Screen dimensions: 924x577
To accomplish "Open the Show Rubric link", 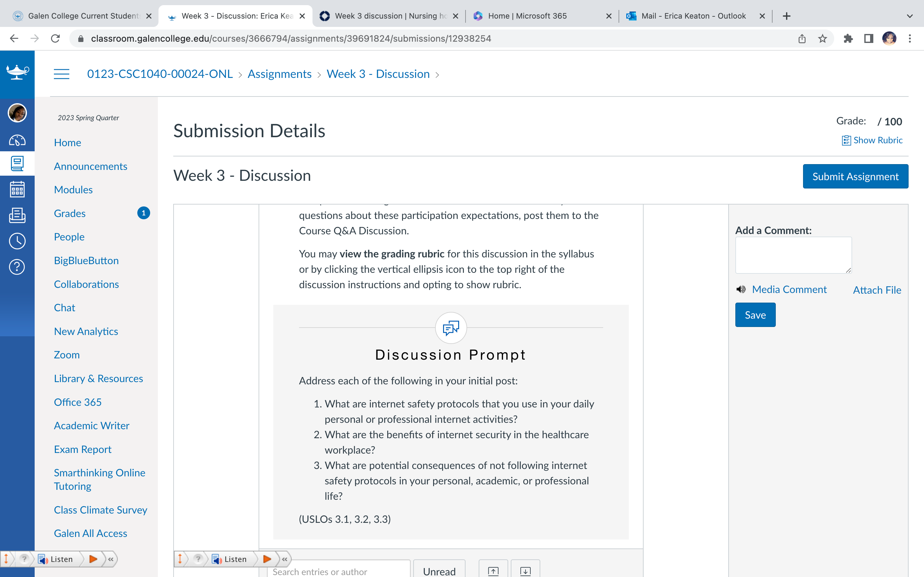I will click(x=872, y=140).
